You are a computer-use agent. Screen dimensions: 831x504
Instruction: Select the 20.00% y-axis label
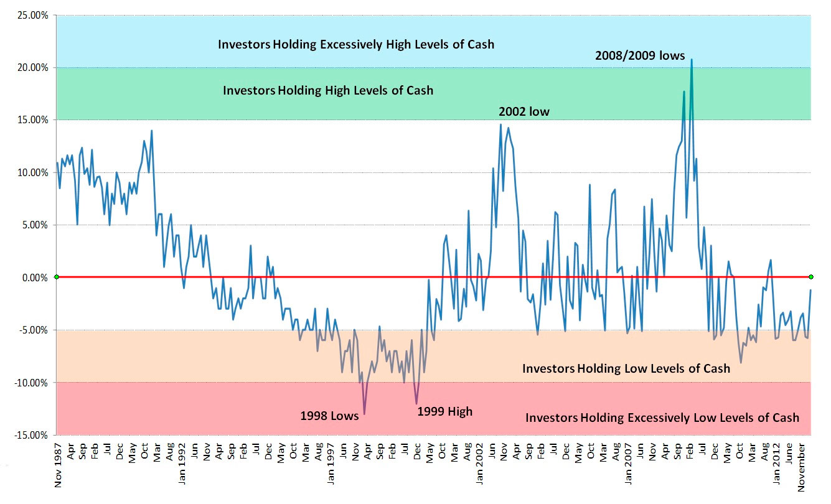pyautogui.click(x=30, y=67)
